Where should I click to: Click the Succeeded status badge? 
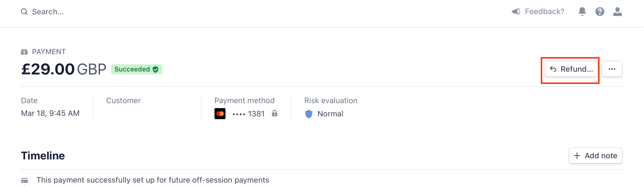(x=136, y=69)
